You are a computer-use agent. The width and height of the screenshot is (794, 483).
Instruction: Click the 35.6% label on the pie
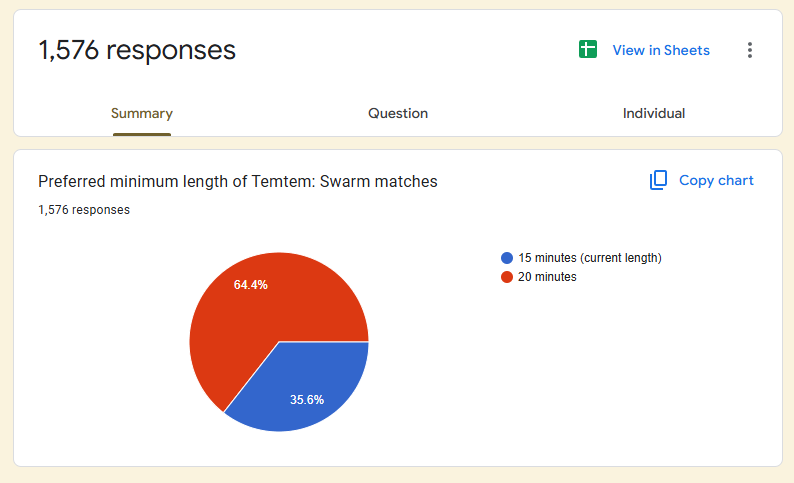tap(307, 399)
